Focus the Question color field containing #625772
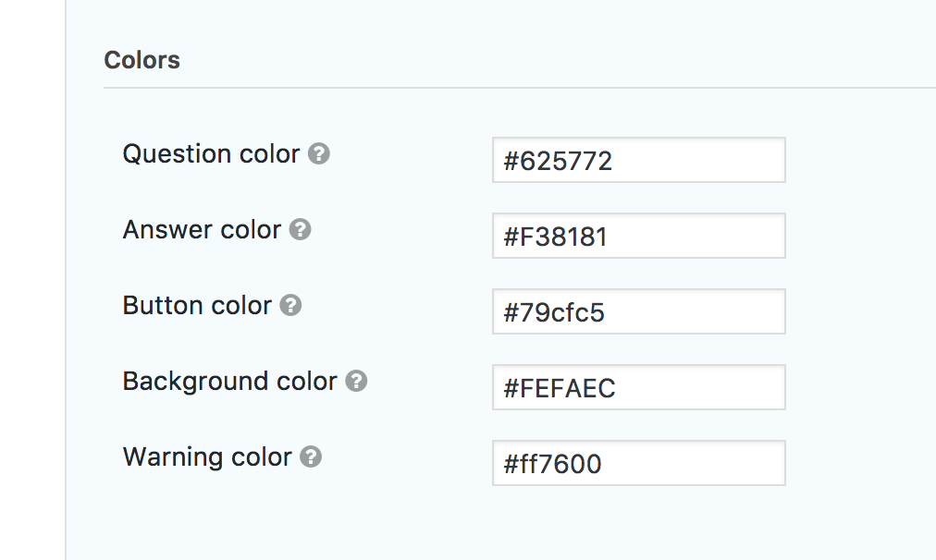936x560 pixels. point(638,161)
